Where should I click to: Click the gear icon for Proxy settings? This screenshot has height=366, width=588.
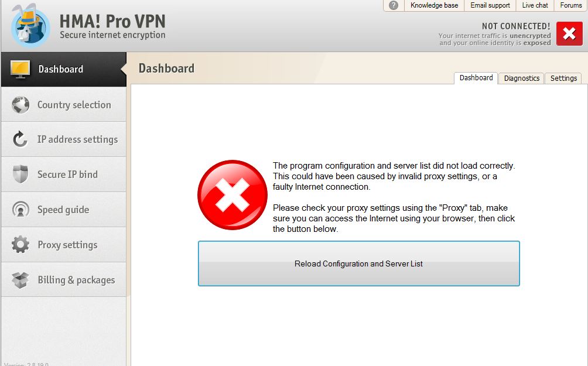(x=20, y=245)
